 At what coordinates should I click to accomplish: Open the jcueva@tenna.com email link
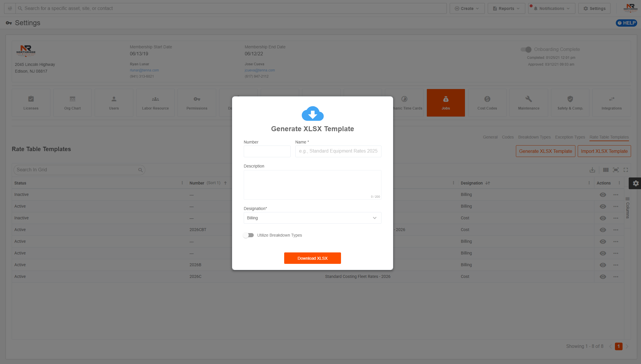coord(260,70)
